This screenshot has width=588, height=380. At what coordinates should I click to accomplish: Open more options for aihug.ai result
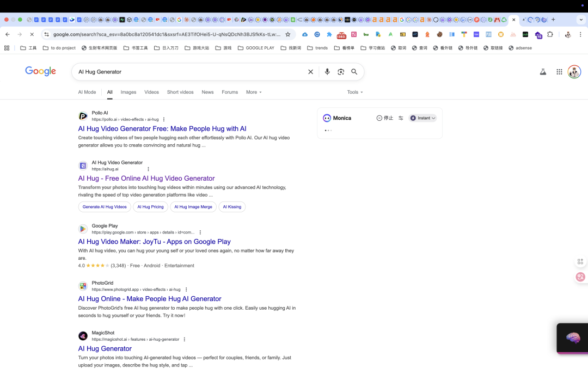pyautogui.click(x=149, y=169)
